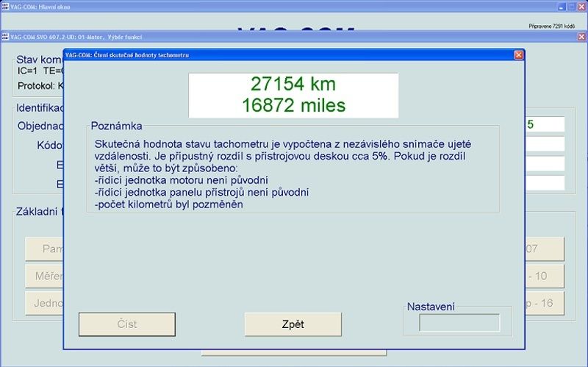Click the field showing the green 5

click(544, 124)
